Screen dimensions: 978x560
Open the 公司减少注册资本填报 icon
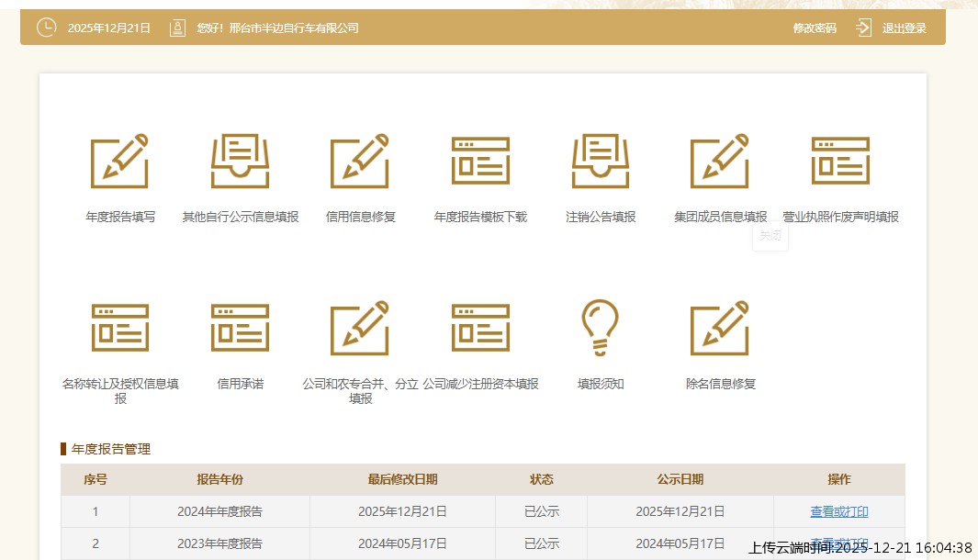pos(480,329)
